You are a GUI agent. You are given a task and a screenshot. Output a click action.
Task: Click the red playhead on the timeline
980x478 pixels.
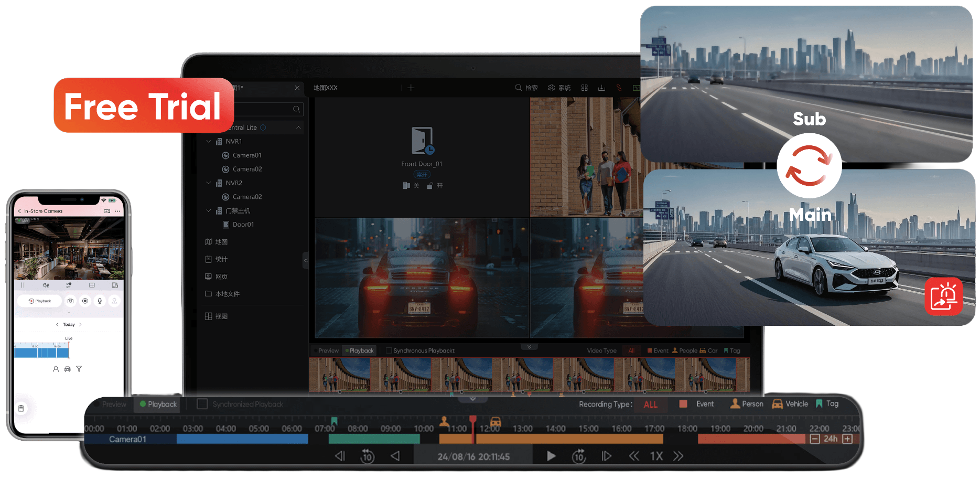click(473, 429)
